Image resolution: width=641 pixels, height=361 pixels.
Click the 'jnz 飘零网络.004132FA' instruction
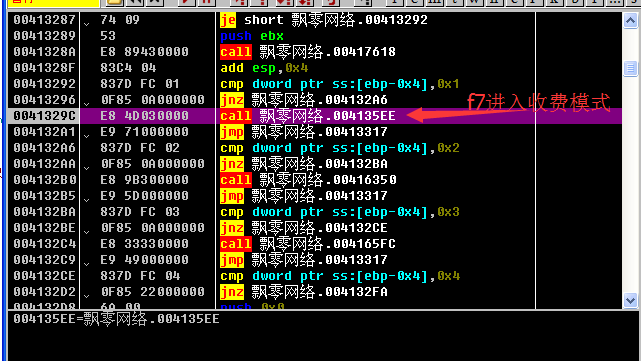pyautogui.click(x=304, y=291)
